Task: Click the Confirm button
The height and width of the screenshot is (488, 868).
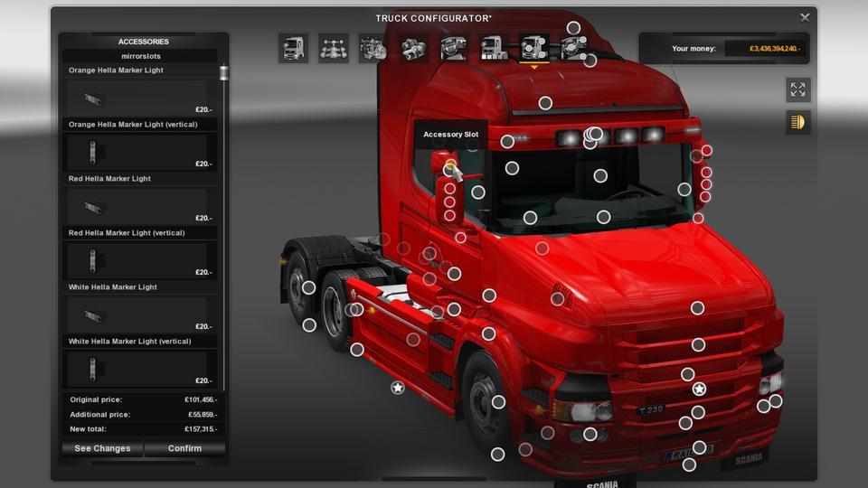Action: point(184,448)
